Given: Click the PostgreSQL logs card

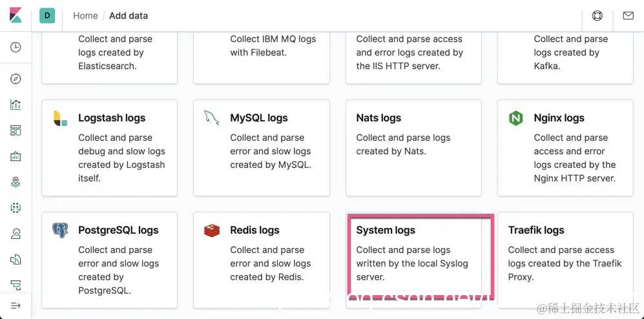Looking at the screenshot, I should point(110,258).
